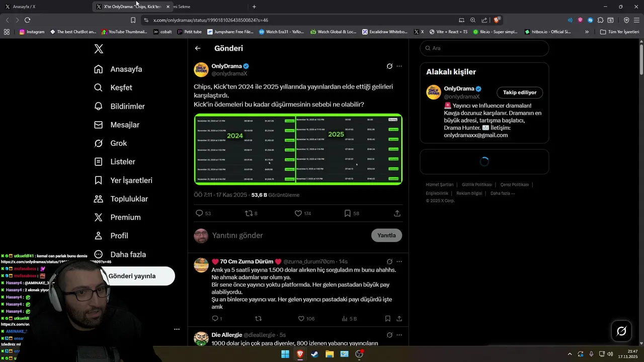This screenshot has width=644, height=362.
Task: Open Gizlilik Politikası link
Action: [477, 185]
